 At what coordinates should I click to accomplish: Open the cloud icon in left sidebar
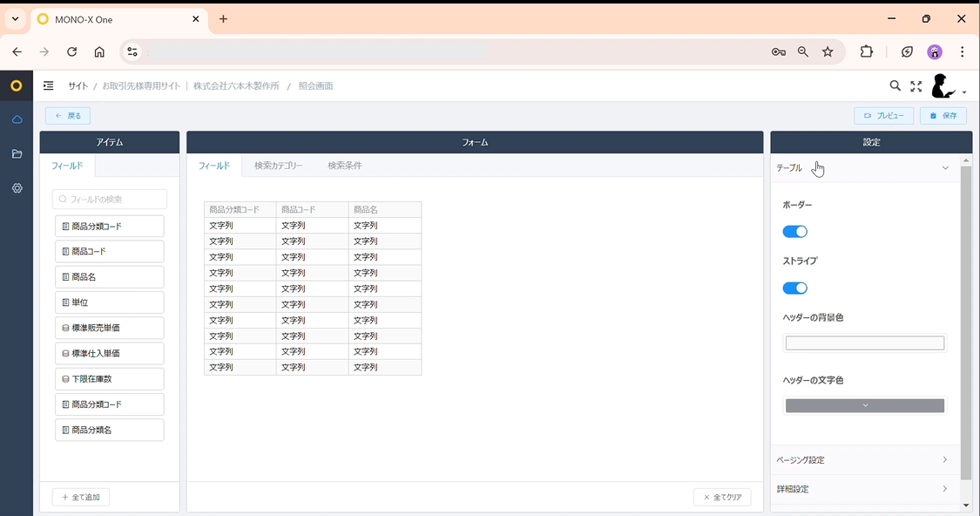tap(17, 119)
